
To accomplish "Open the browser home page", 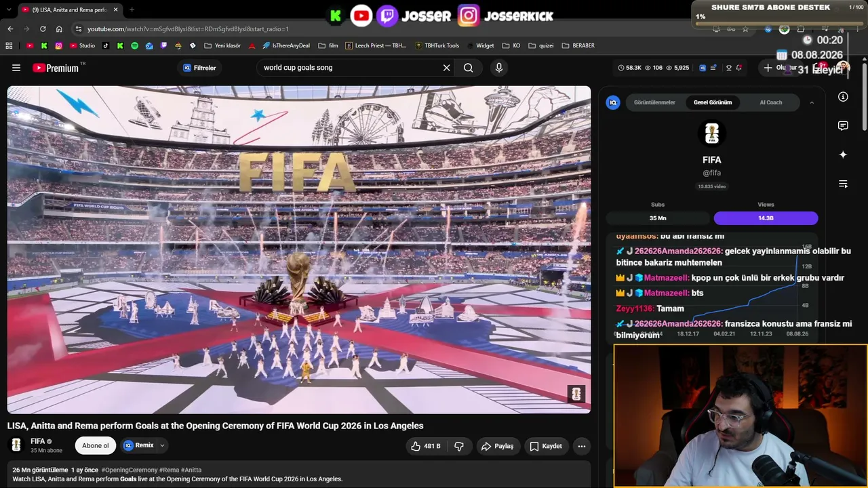I will [59, 29].
